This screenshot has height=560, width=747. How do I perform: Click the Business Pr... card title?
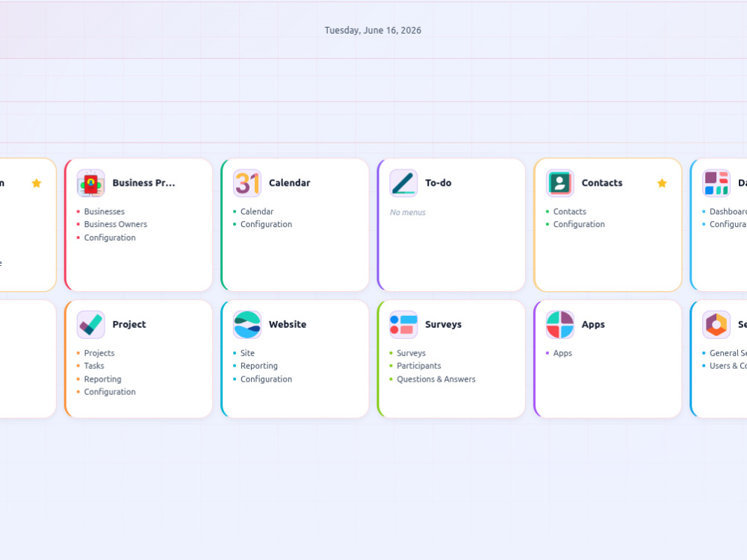click(143, 183)
